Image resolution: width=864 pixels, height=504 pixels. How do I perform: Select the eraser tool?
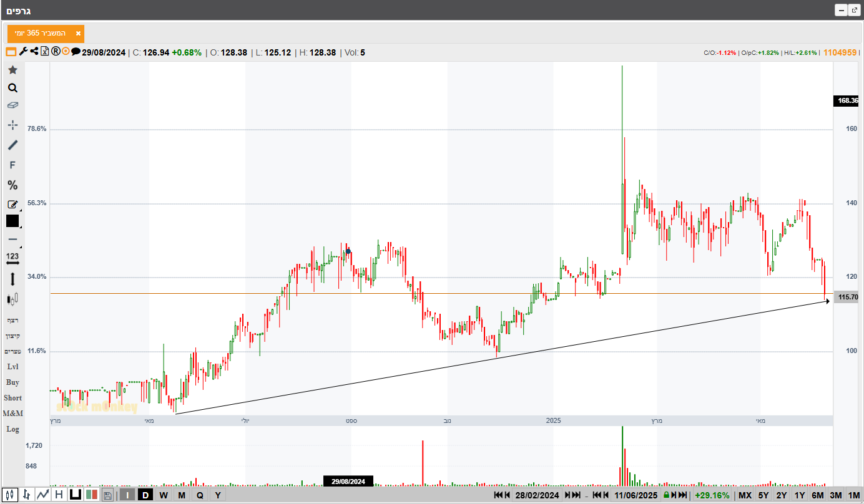click(12, 105)
